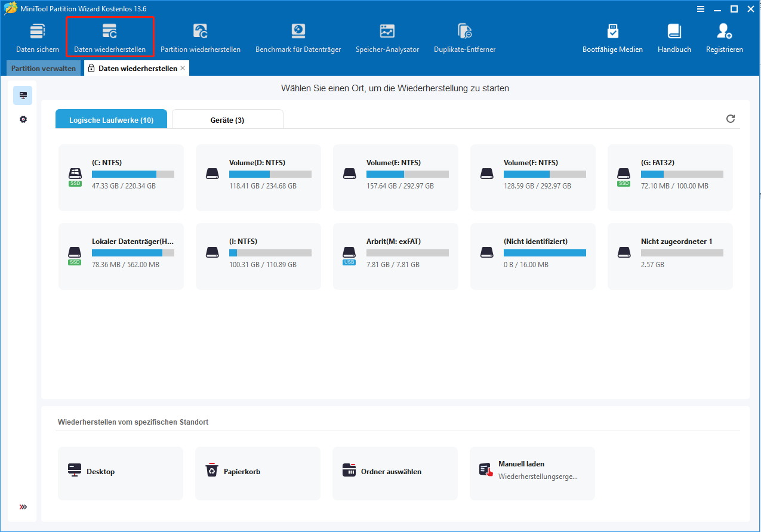The width and height of the screenshot is (761, 532).
Task: Select the Arbrit(M: exFAT) USB drive
Action: coord(396,256)
